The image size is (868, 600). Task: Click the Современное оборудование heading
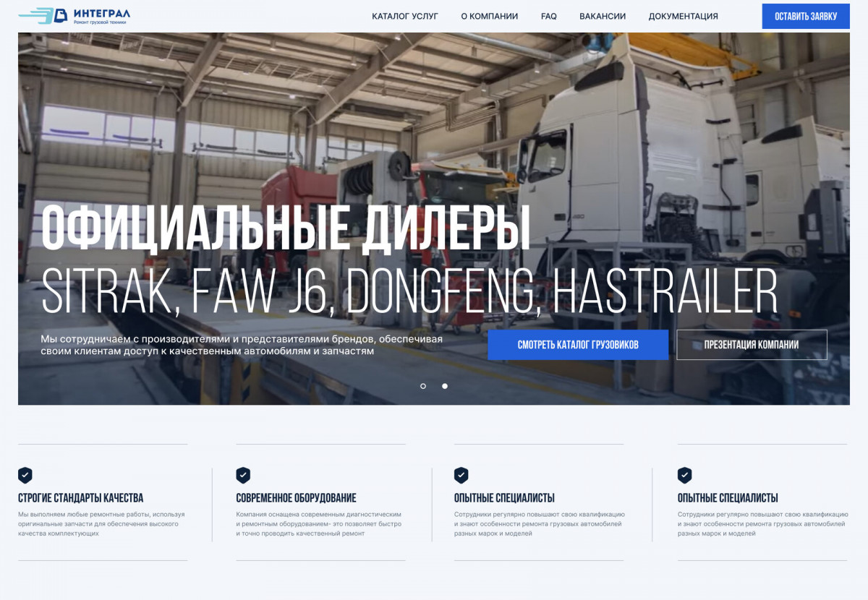(296, 498)
